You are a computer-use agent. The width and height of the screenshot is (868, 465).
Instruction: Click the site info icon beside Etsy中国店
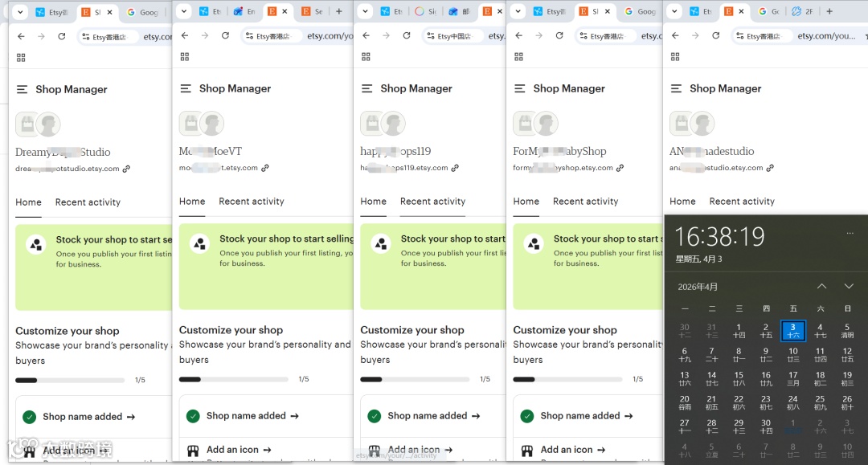[429, 36]
